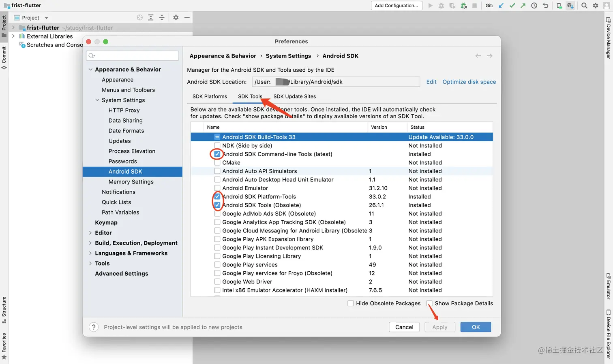
Task: Click the Stop square icon
Action: click(x=474, y=6)
